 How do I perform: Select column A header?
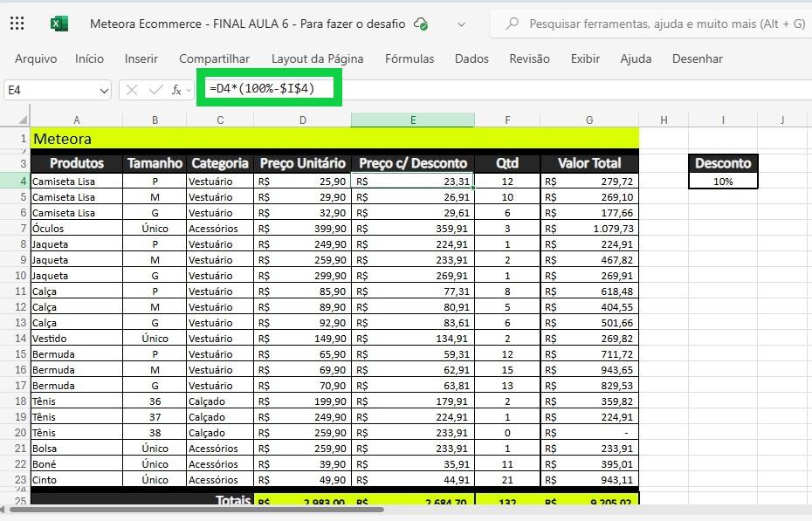click(77, 120)
